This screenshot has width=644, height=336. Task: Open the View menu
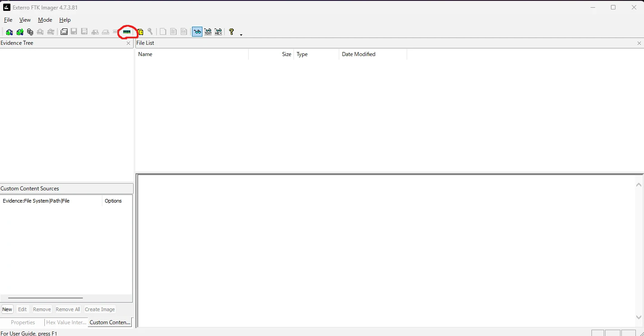[x=25, y=20]
